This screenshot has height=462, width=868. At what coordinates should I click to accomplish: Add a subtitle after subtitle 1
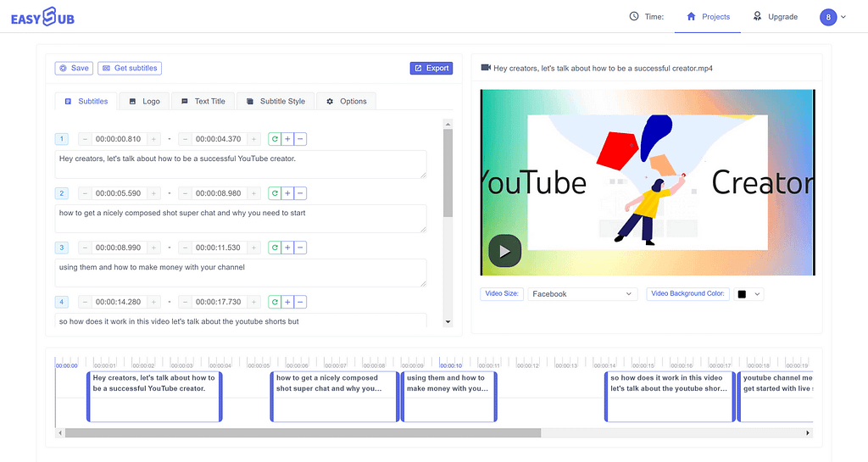click(287, 139)
